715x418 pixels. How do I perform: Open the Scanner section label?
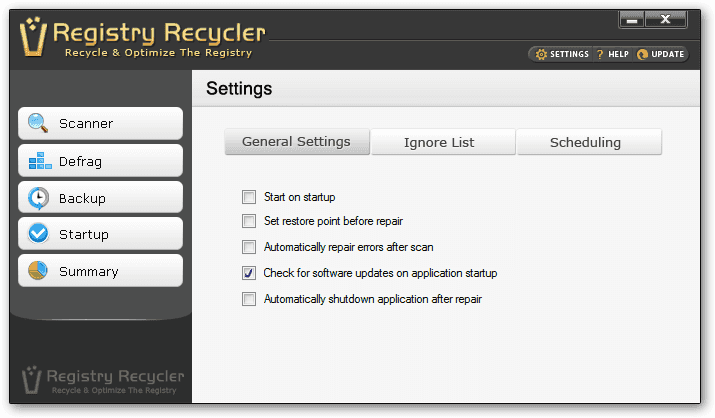pos(86,124)
